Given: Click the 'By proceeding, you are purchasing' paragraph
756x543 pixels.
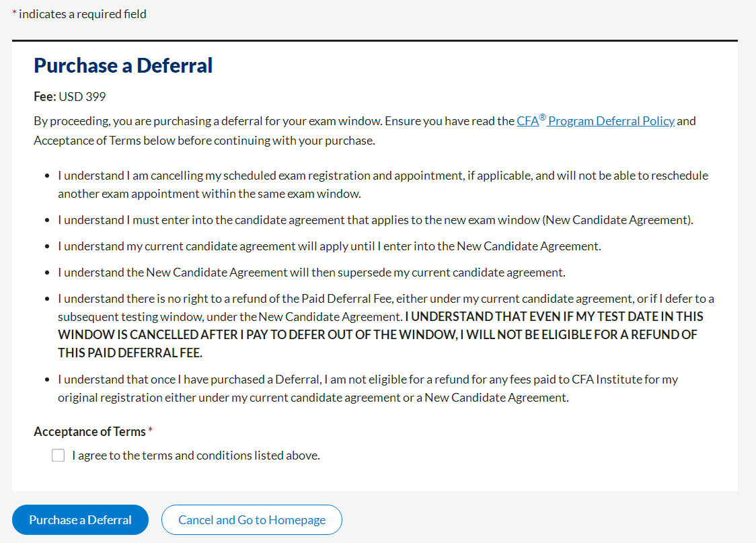Looking at the screenshot, I should coord(365,131).
